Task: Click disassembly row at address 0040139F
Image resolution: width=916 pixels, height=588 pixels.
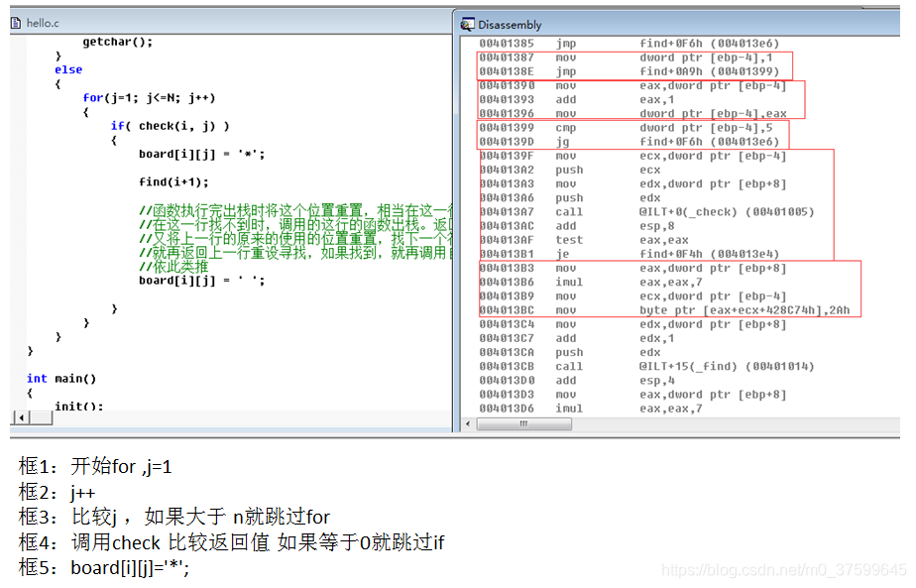Action: click(x=632, y=156)
